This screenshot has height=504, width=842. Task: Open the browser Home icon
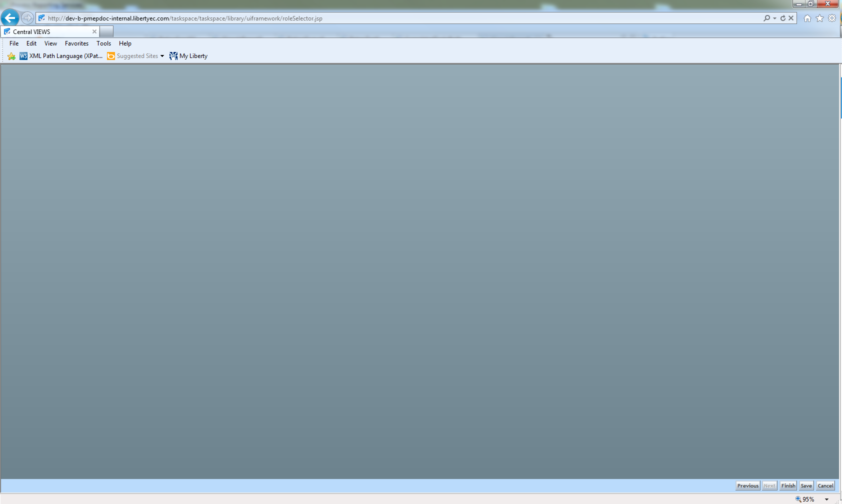(x=807, y=18)
